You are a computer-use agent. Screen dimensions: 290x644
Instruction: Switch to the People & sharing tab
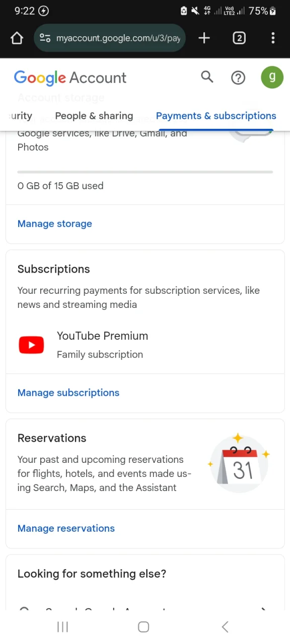tap(94, 116)
